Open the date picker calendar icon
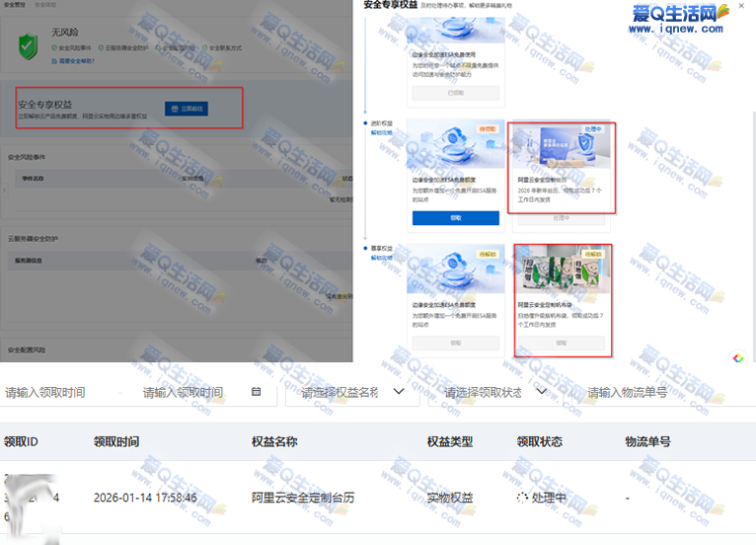Screen dimensions: 756x545 click(256, 392)
